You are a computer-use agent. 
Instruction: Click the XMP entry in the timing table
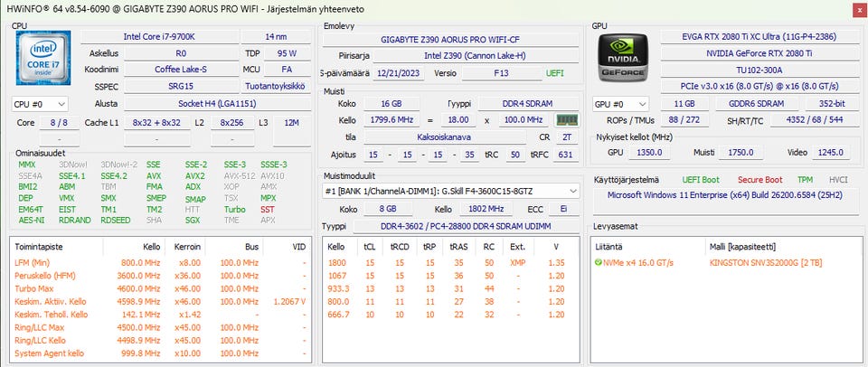[x=517, y=262]
